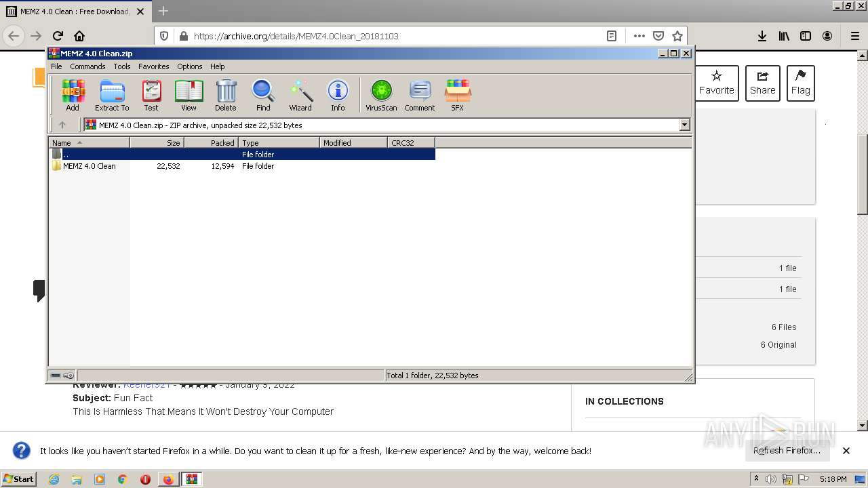Screen dimensions: 868x488
Task: Select the MEMZ 4.0 Clean folder row
Action: 242,166
